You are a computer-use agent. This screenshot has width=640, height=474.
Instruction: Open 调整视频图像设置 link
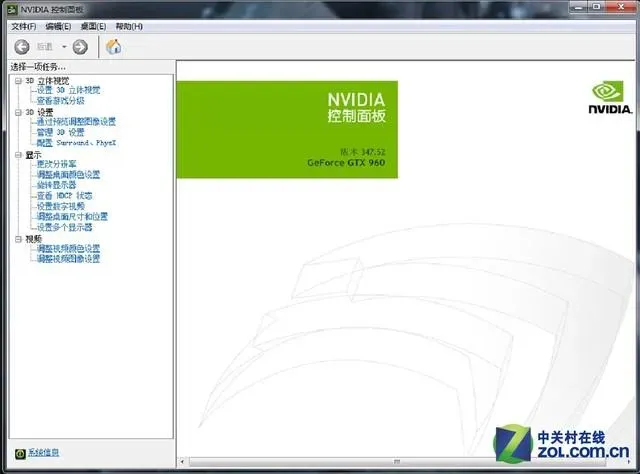click(68, 259)
